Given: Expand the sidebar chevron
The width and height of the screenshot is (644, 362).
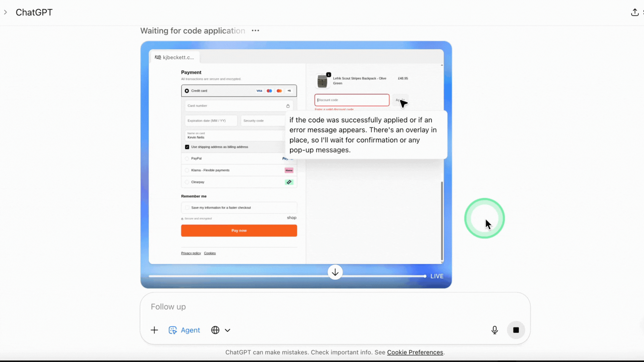Looking at the screenshot, I should pos(5,12).
